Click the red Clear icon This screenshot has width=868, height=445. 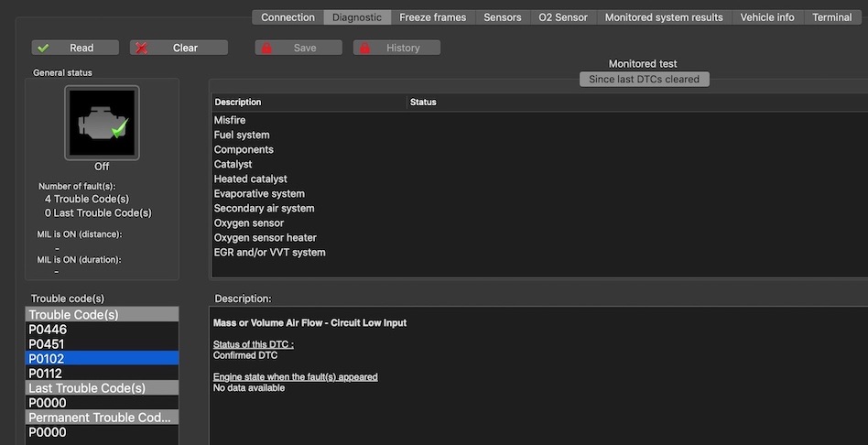coord(141,48)
